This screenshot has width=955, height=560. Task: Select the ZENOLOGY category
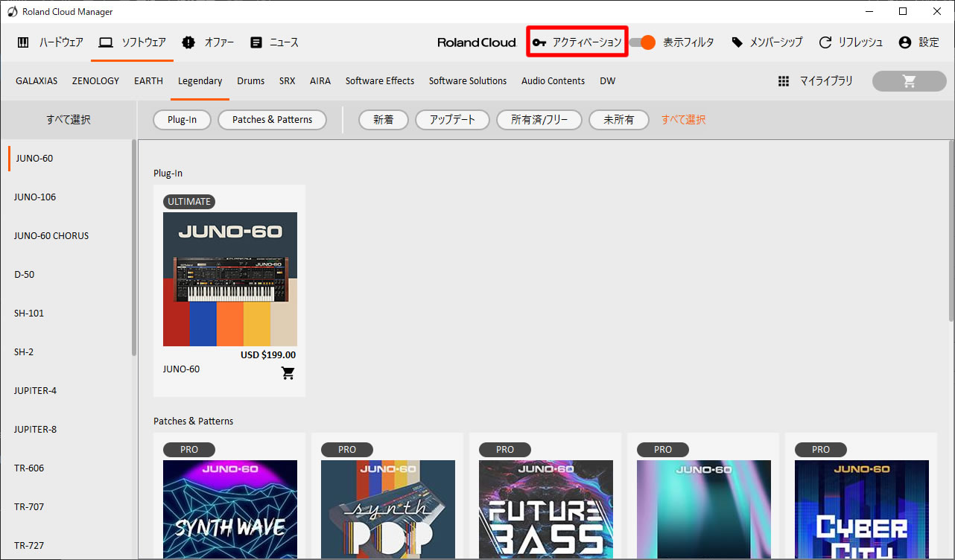[x=95, y=81]
